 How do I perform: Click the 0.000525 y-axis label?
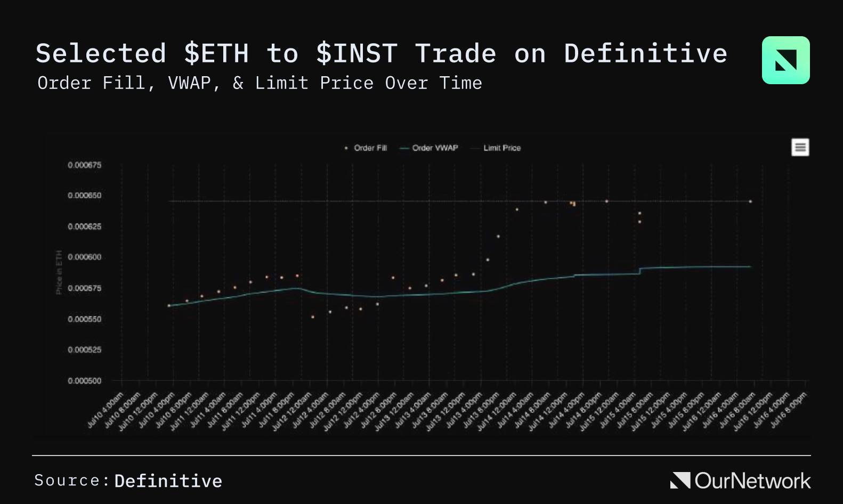click(84, 349)
